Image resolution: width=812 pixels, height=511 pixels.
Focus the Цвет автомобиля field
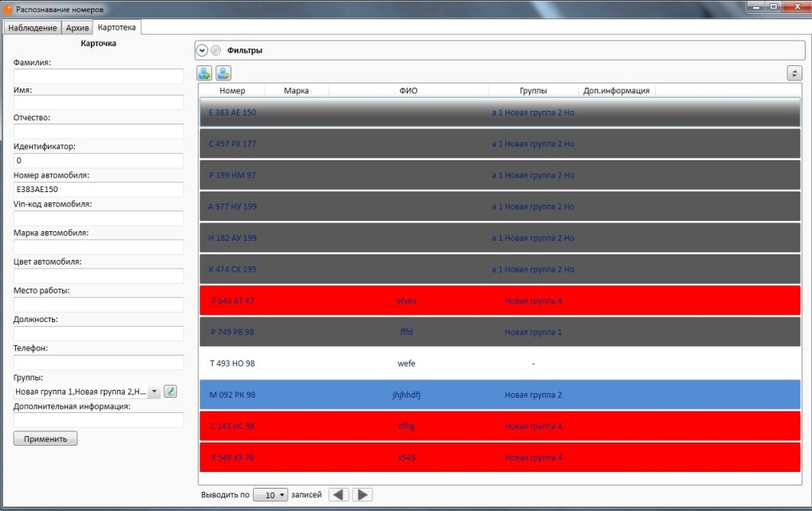point(98,276)
